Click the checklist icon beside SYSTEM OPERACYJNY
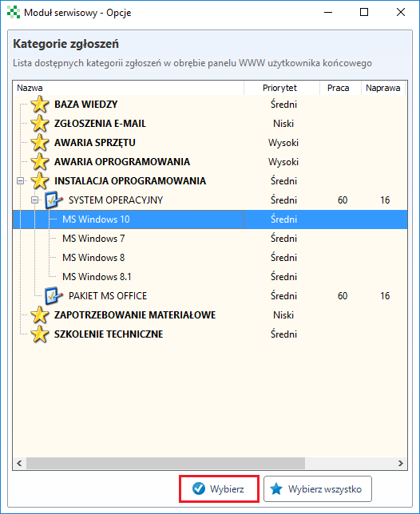Viewport: 420px width, 514px height. pyautogui.click(x=53, y=200)
